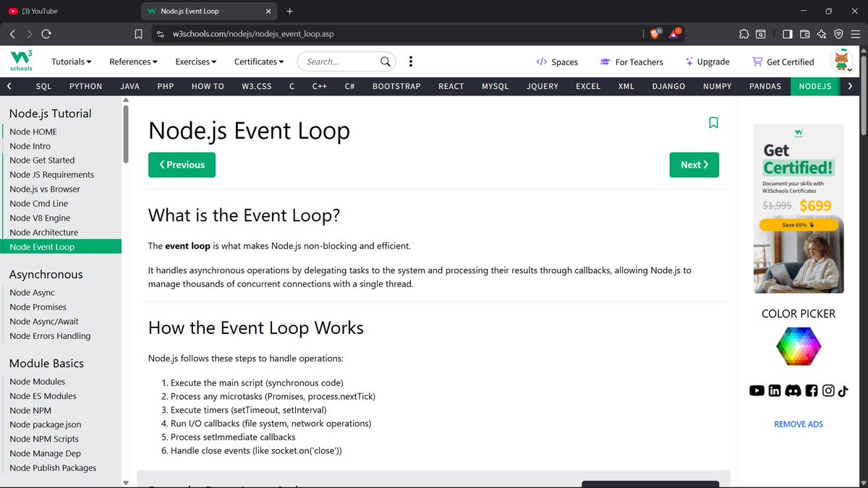868x488 pixels.
Task: Expand the Certificates dropdown
Action: pos(259,61)
